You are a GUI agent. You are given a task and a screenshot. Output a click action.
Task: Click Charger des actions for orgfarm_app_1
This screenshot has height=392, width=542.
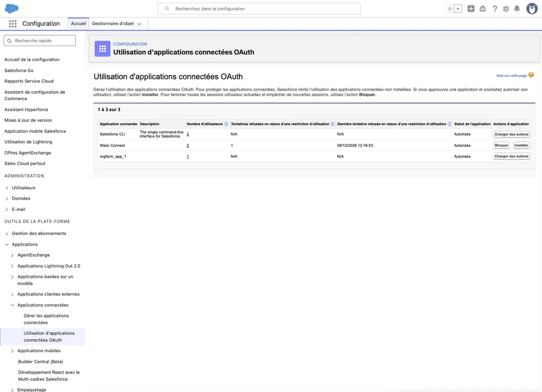[x=512, y=156]
